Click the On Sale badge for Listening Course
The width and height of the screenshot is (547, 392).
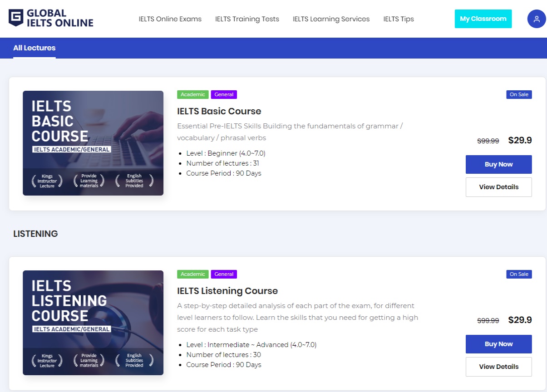[x=519, y=274]
